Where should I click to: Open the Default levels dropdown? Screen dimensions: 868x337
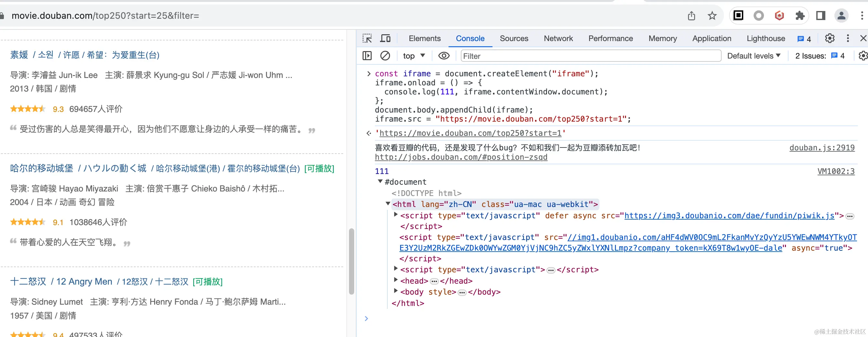pos(754,56)
